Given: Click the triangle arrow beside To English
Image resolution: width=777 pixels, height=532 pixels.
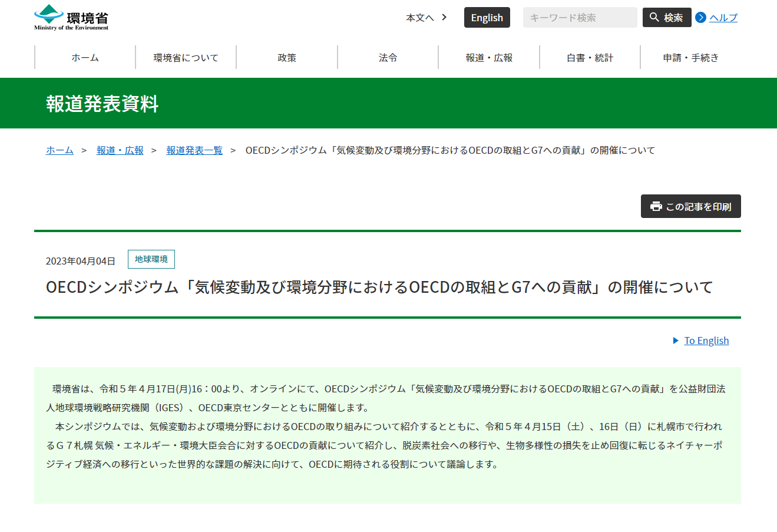Looking at the screenshot, I should [676, 341].
